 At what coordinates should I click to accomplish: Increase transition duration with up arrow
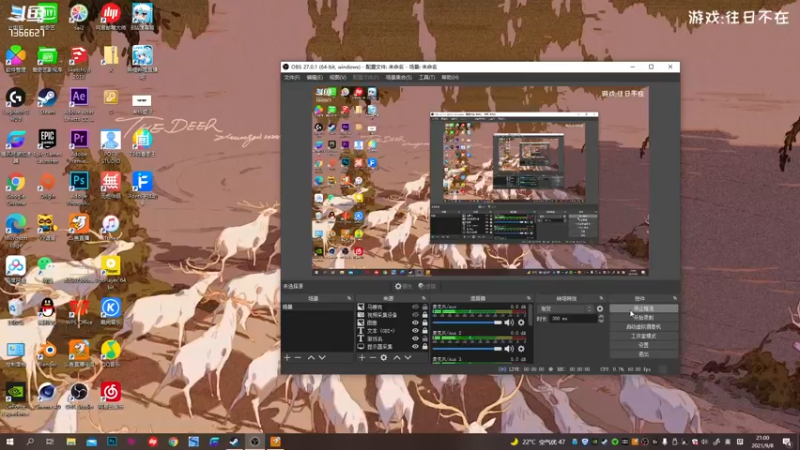(x=601, y=316)
